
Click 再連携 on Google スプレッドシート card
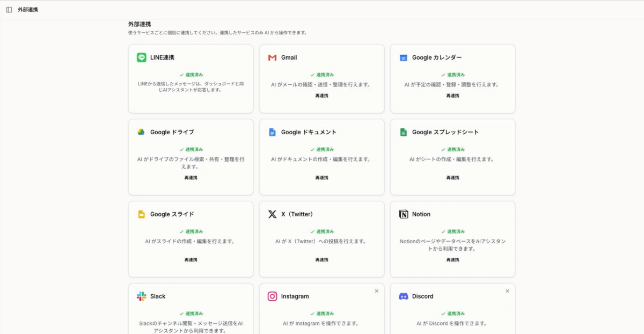[x=453, y=178]
